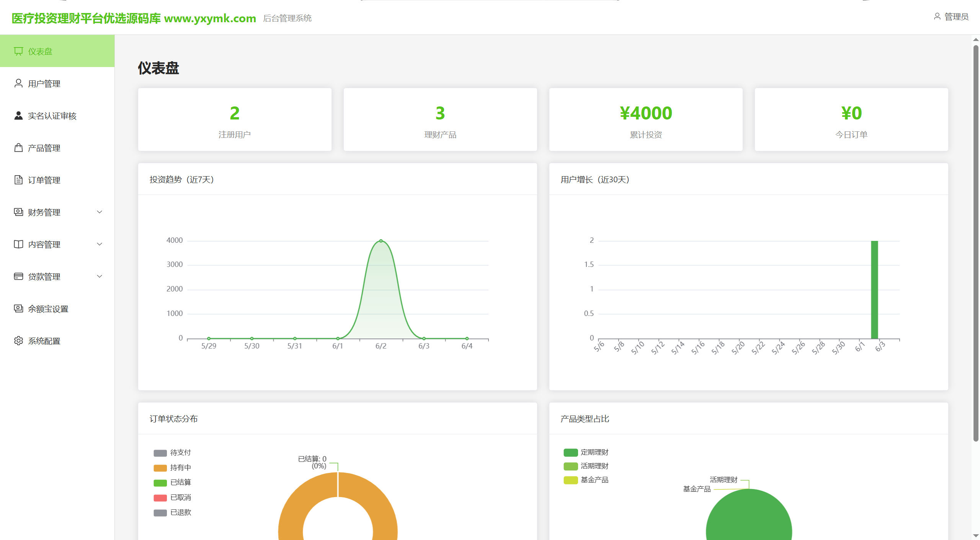Click the administrator user icon at top right
The width and height of the screenshot is (980, 540).
tap(937, 16)
